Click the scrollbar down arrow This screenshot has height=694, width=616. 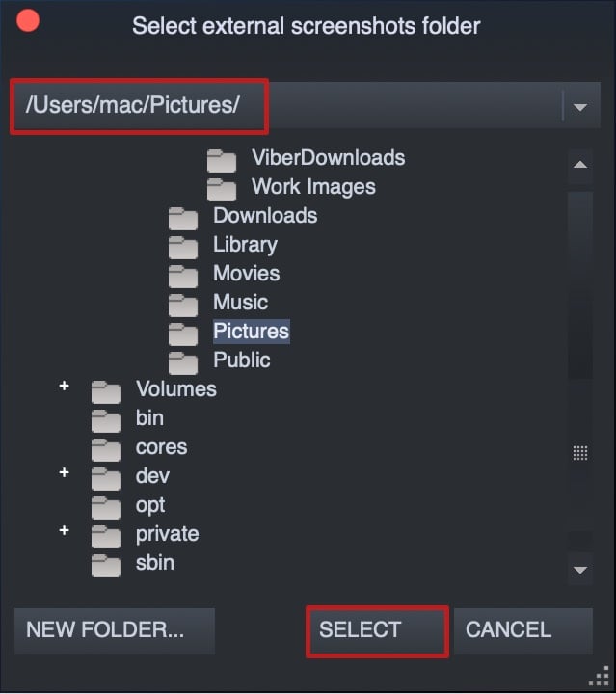click(580, 570)
